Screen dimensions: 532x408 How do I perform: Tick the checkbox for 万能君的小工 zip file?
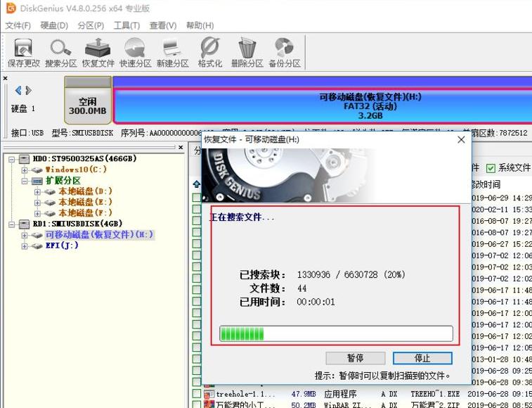[197, 404]
